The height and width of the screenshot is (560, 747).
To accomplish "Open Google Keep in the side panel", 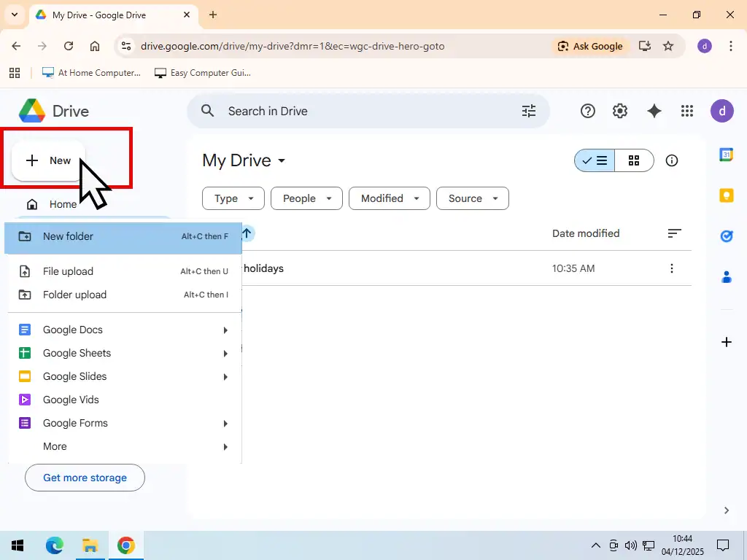I will (726, 195).
